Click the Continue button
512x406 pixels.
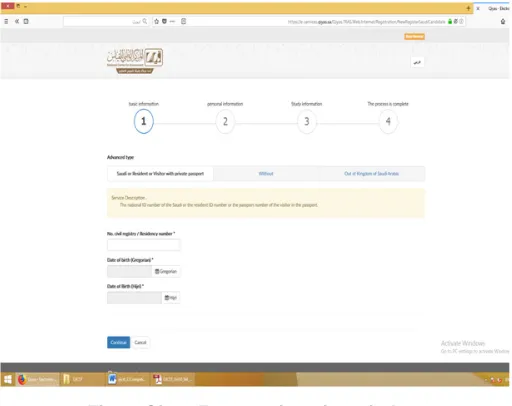118,342
